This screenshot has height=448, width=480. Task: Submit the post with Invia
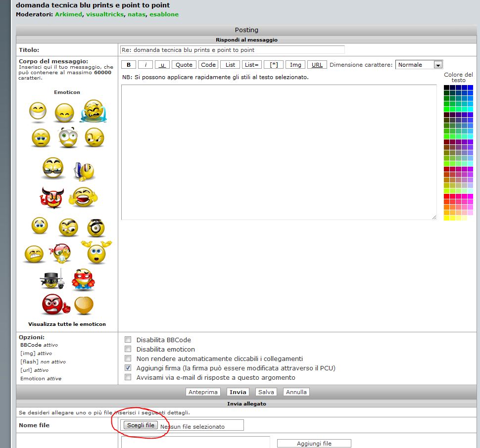[x=238, y=392]
